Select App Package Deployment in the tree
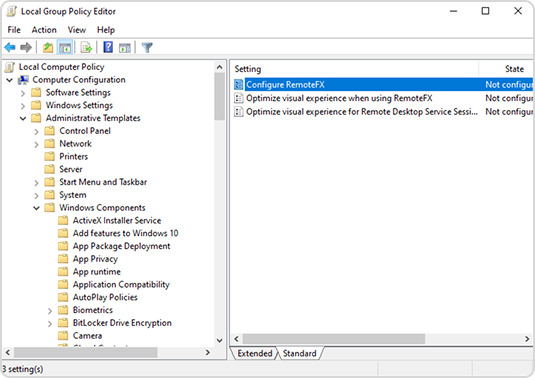Screen dimensions: 535x378 point(121,246)
